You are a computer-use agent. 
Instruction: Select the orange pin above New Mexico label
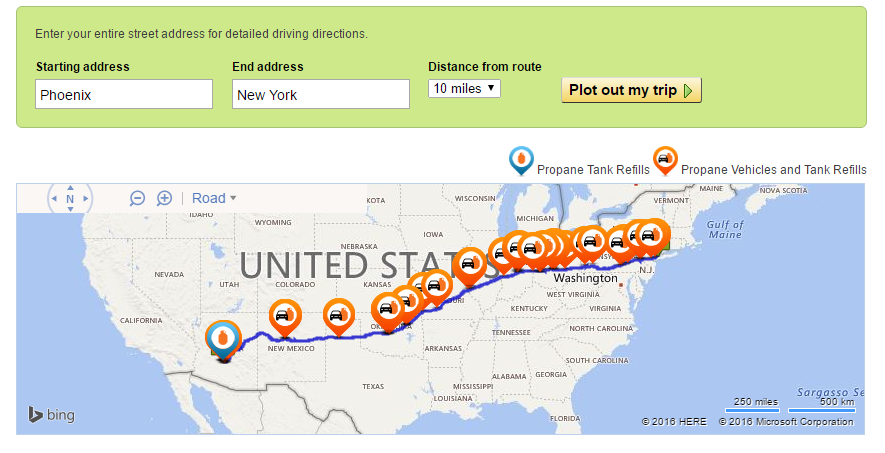pos(285,317)
